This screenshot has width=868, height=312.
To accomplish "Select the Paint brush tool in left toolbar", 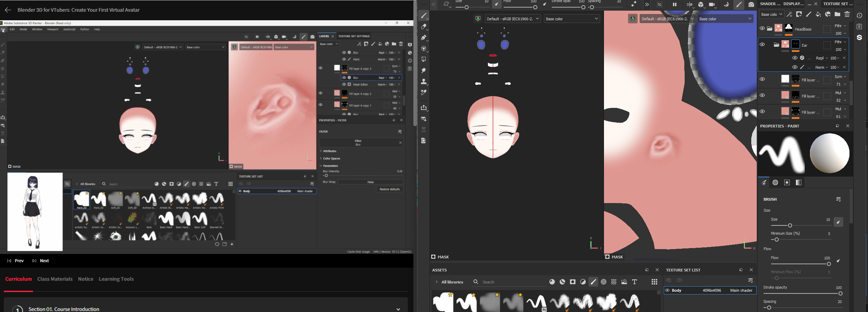I will coord(424,16).
